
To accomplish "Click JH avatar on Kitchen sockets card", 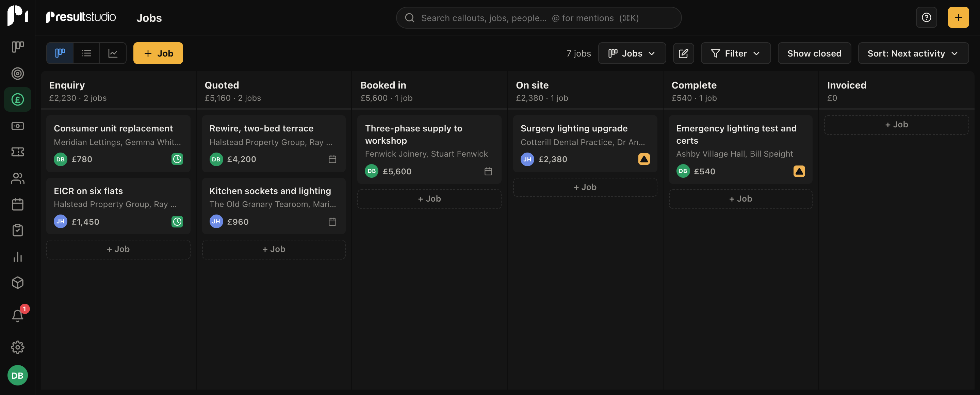I will (x=216, y=221).
